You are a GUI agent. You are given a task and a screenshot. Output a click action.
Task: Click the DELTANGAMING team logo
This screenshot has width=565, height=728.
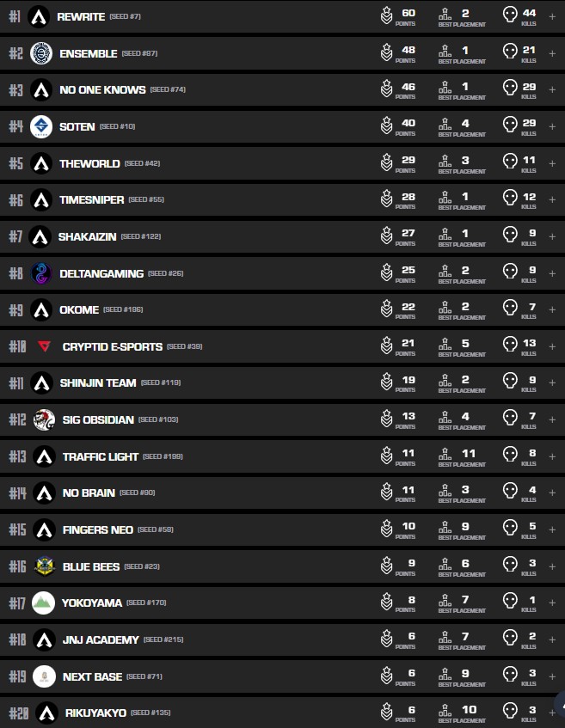[40, 273]
